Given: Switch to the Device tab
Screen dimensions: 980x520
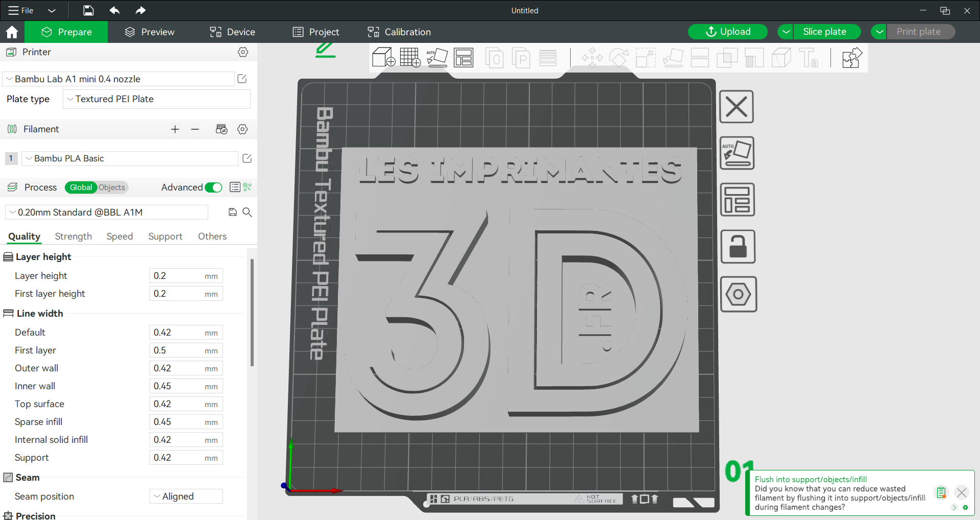Looking at the screenshot, I should (232, 32).
